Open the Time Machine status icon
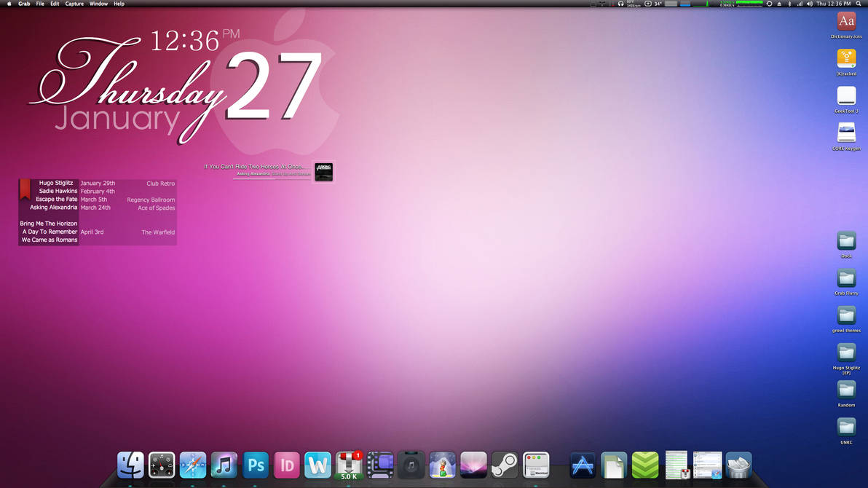Image resolution: width=868 pixels, height=488 pixels. point(770,4)
